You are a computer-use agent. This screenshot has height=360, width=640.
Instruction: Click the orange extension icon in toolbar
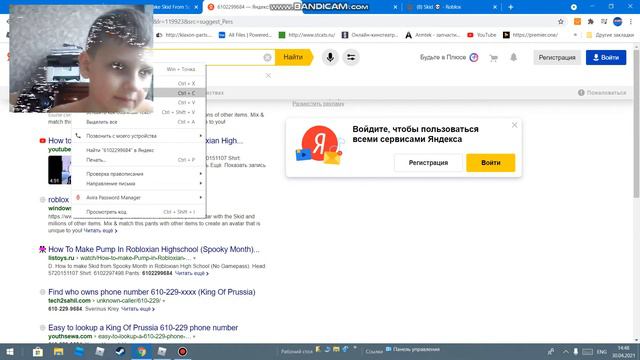(577, 22)
